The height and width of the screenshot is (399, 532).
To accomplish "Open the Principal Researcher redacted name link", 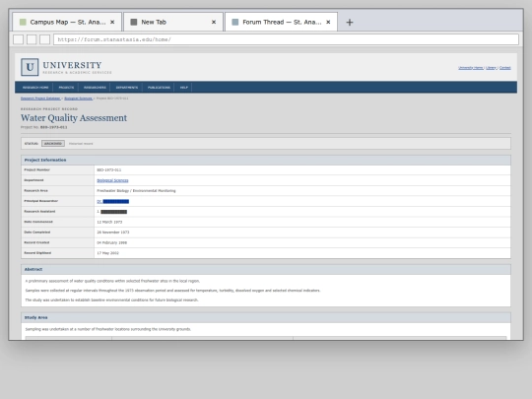I will tap(113, 202).
